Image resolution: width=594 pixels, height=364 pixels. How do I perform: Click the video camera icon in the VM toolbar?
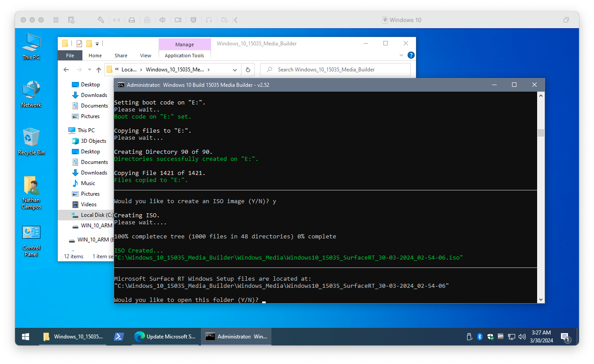coord(178,20)
